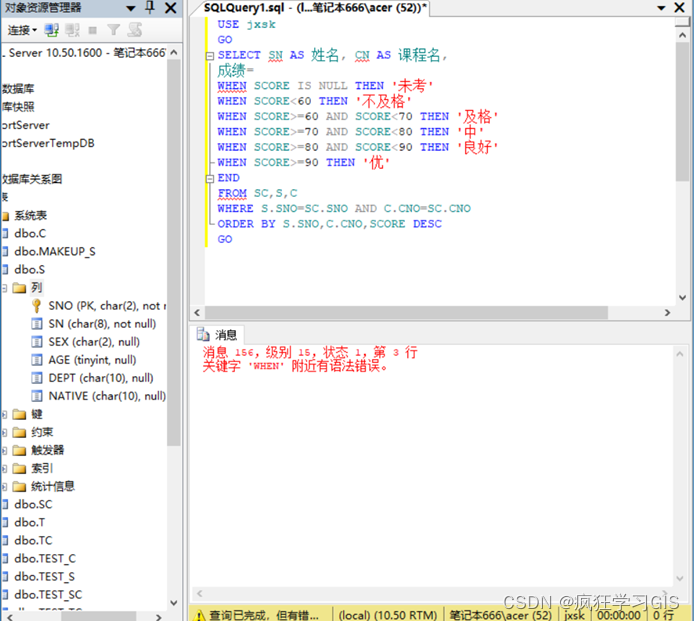Viewport: 694px width, 621px height.
Task: Open the 连接 dropdown in Object Explorer
Action: pyautogui.click(x=22, y=31)
